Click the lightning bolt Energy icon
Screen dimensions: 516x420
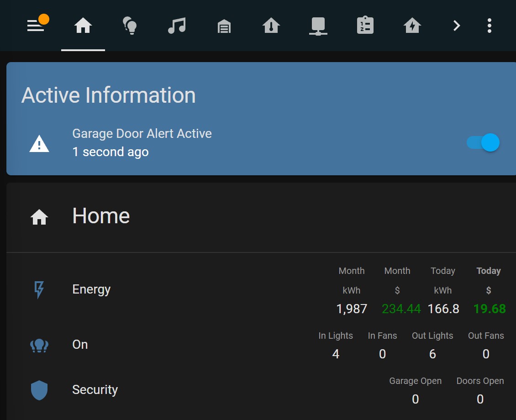(x=39, y=289)
